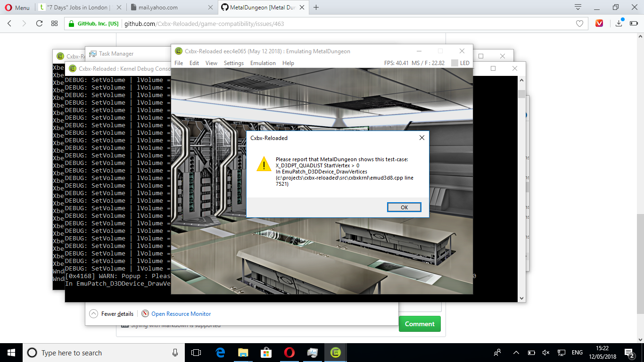Click the Kernel Debug Console scrollbar down arrow
644x362 pixels.
(x=521, y=298)
